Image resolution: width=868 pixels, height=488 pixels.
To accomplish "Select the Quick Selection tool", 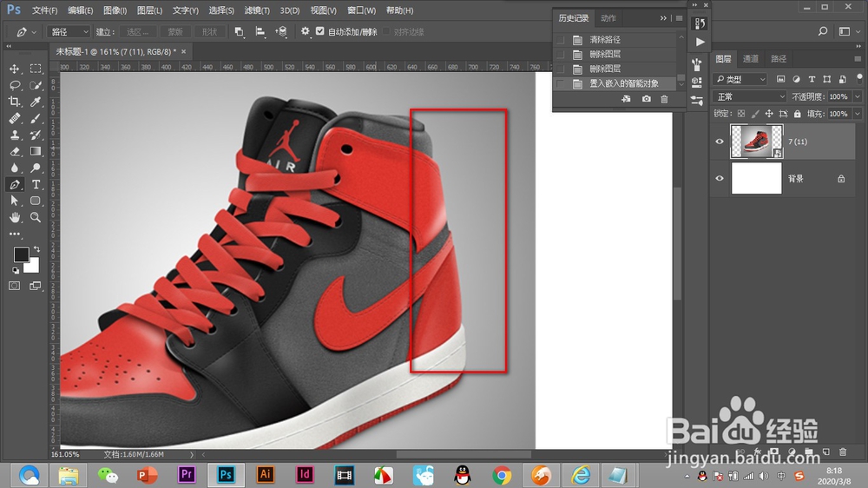I will 36,85.
